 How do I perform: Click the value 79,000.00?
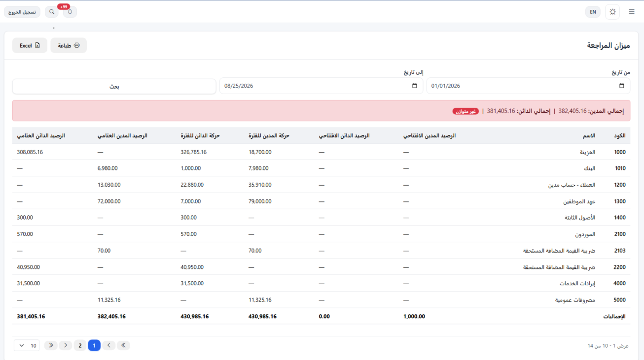(x=260, y=201)
